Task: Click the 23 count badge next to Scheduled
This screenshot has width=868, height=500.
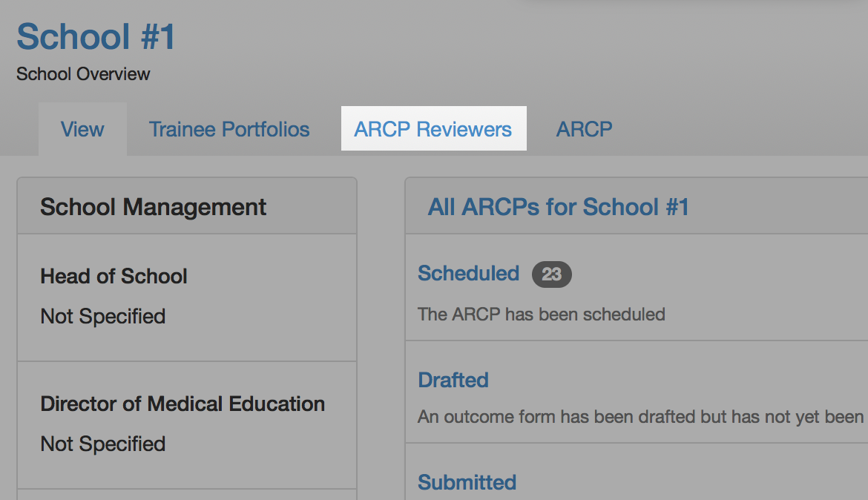Action: coord(551,274)
